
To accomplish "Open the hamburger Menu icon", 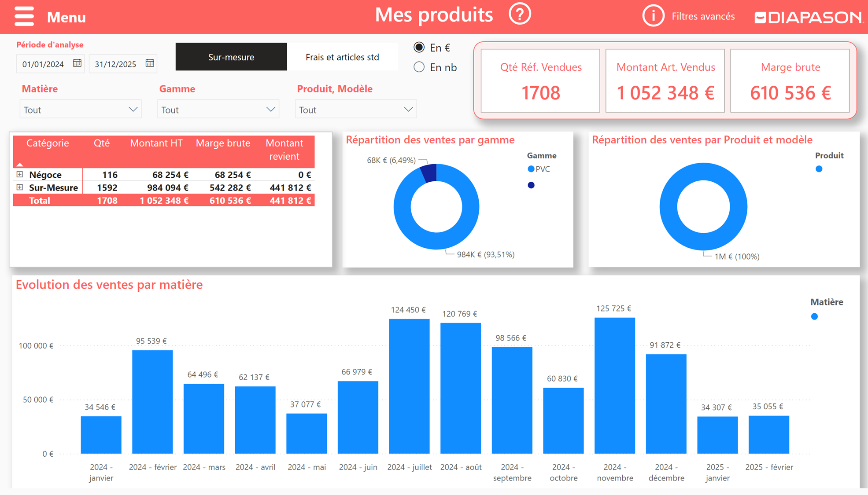I will (x=24, y=17).
